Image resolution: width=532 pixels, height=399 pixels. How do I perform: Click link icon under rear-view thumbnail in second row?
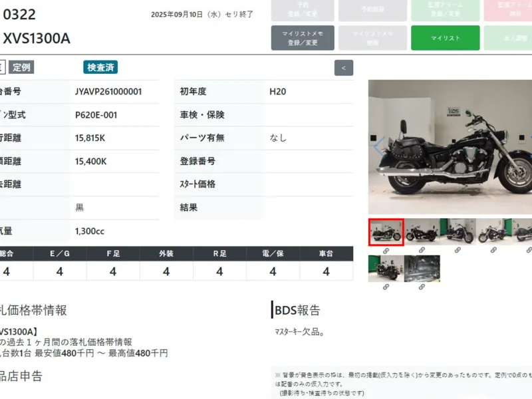(386, 287)
